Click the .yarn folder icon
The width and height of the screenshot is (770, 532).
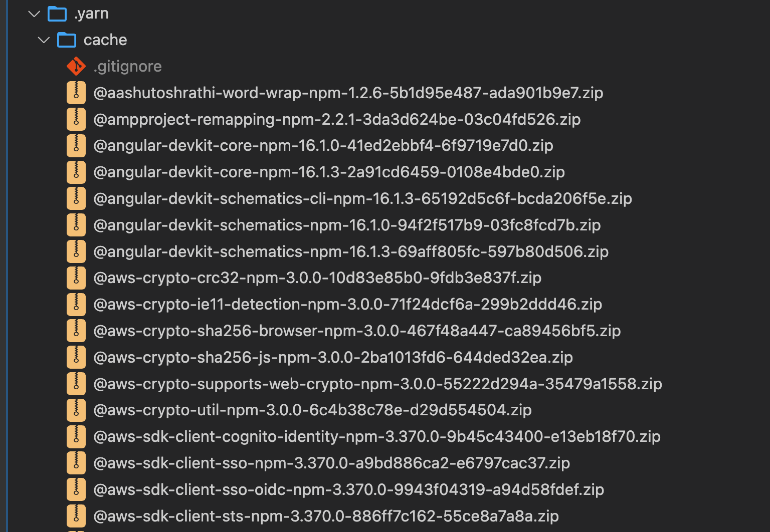(57, 14)
